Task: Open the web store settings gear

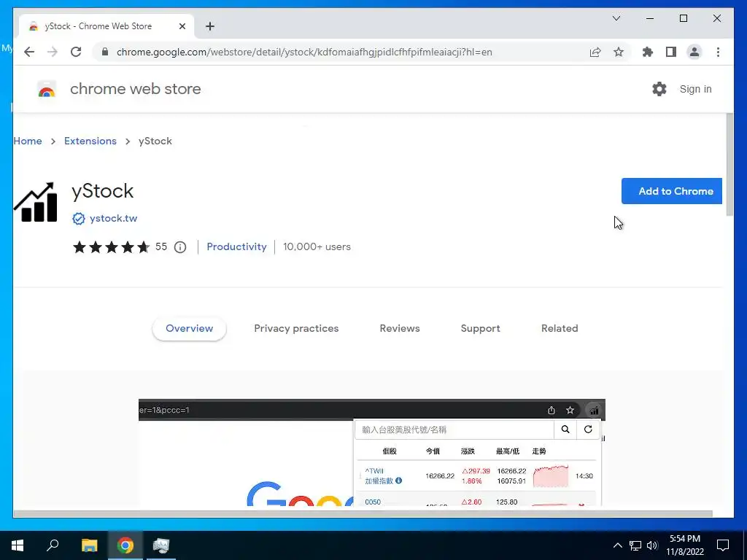Action: [x=659, y=89]
